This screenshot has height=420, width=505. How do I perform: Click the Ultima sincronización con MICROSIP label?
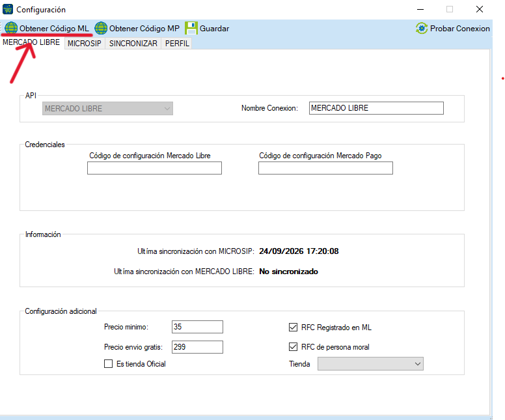coord(196,251)
